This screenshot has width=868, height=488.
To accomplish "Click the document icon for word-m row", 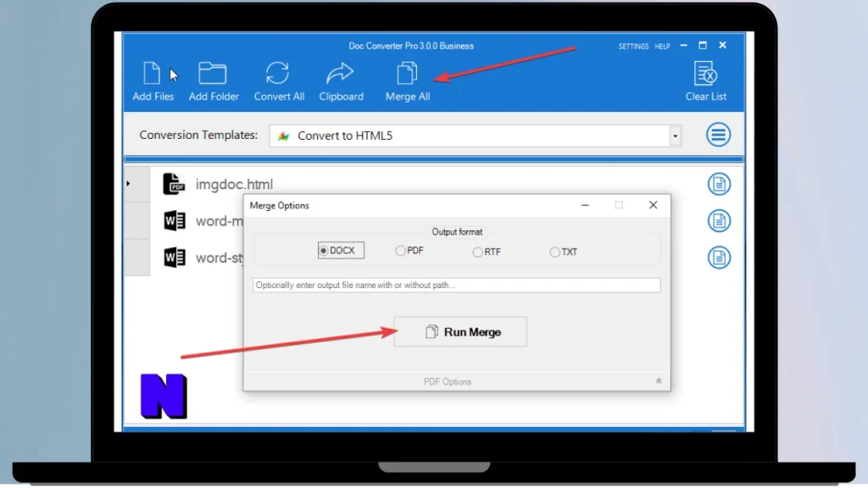I will tap(719, 221).
